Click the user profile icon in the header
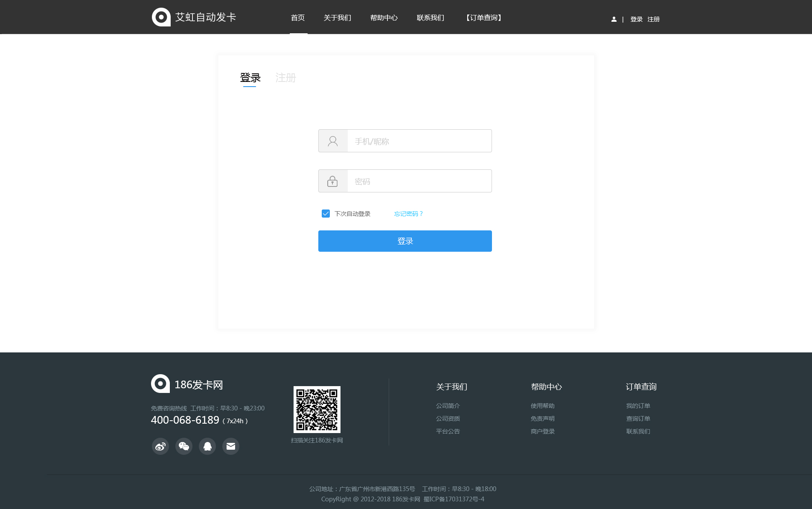This screenshot has width=812, height=509. pyautogui.click(x=614, y=19)
